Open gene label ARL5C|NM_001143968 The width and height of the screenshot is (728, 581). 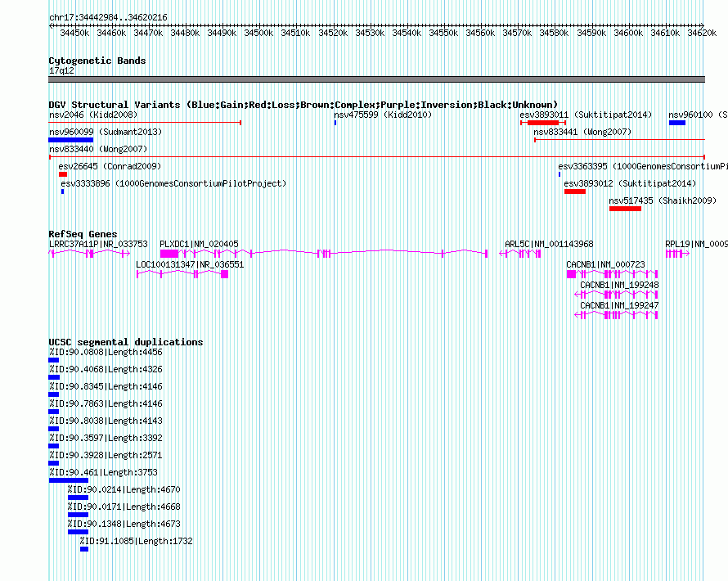[549, 244]
